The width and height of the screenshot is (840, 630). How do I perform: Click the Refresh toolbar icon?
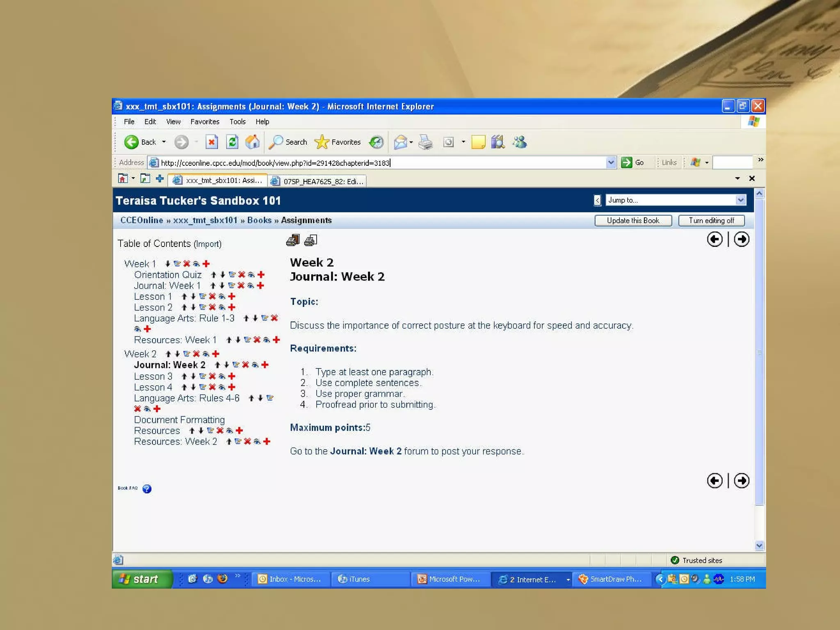(x=232, y=142)
